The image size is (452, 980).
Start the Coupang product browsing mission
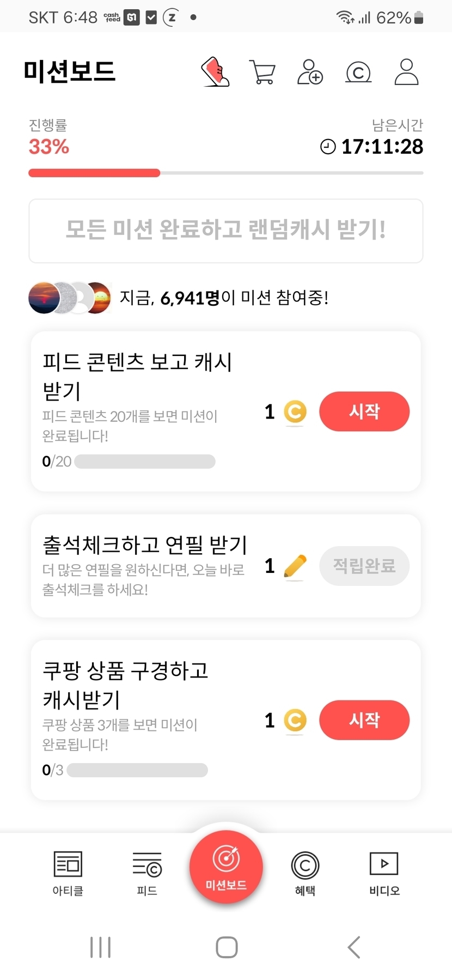coord(364,720)
